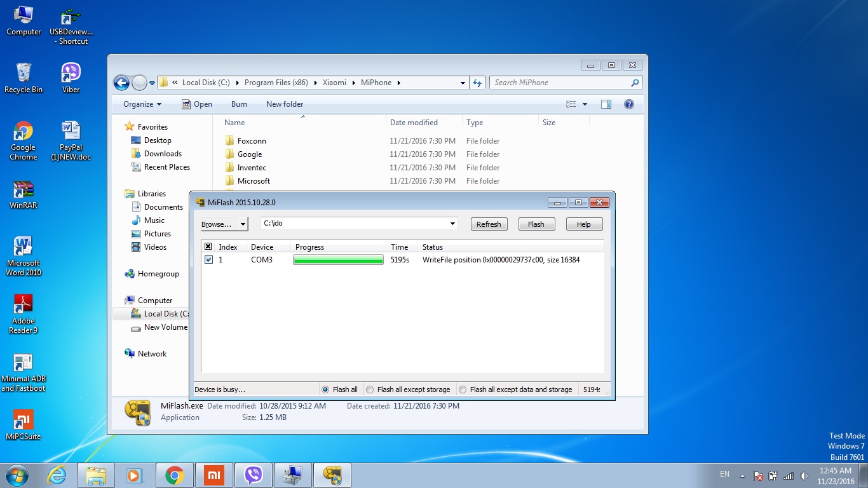The width and height of the screenshot is (868, 488).
Task: Click the Flash button in MiFlash
Action: click(x=536, y=224)
